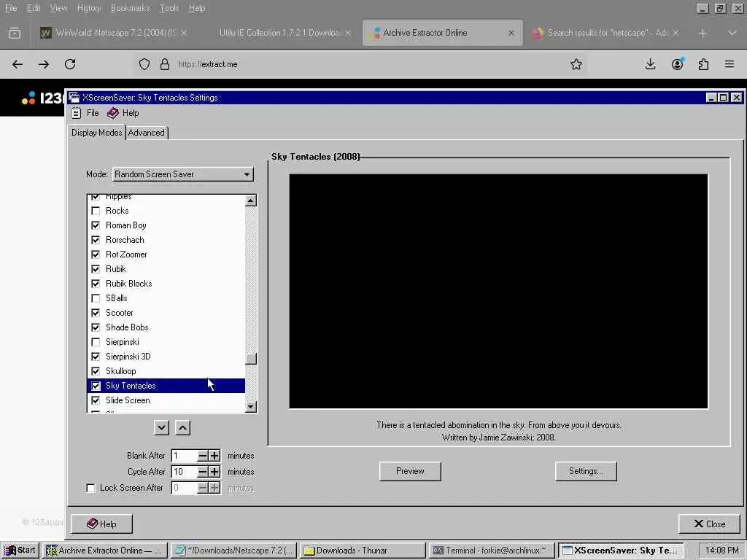The height and width of the screenshot is (560, 747).
Task: Switch to the Display Modes tab
Action: click(97, 133)
